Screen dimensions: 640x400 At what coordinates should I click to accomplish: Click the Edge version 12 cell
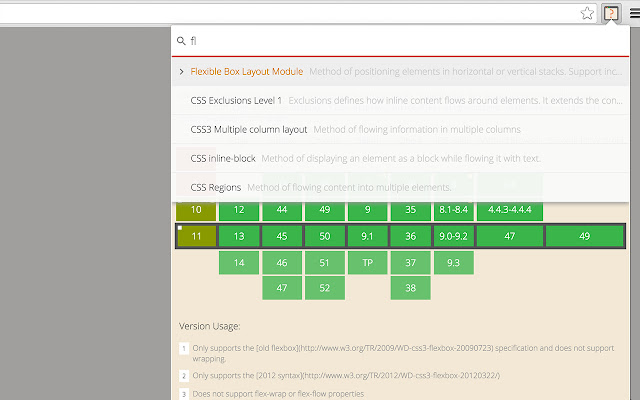point(239,210)
